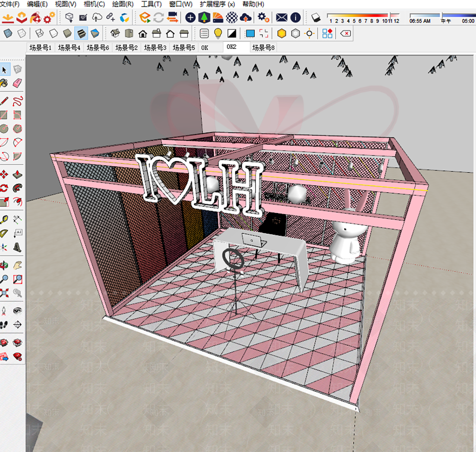The image size is (476, 452).
Task: Toggle Shaded With Textures style
Action: click(81, 33)
